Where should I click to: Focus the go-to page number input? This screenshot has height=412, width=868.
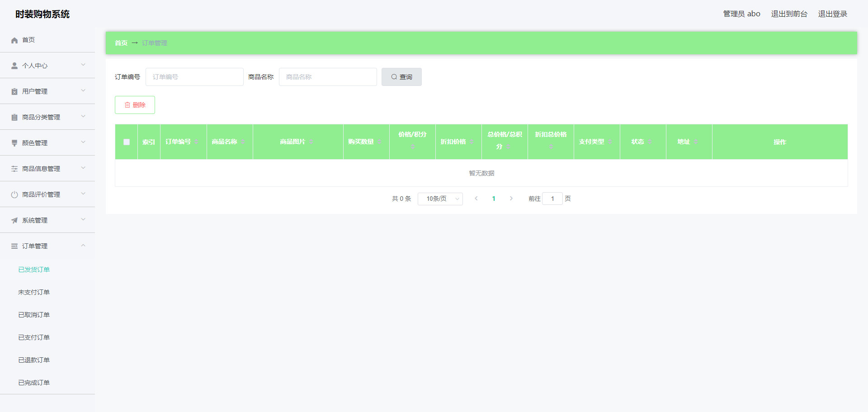coord(552,199)
